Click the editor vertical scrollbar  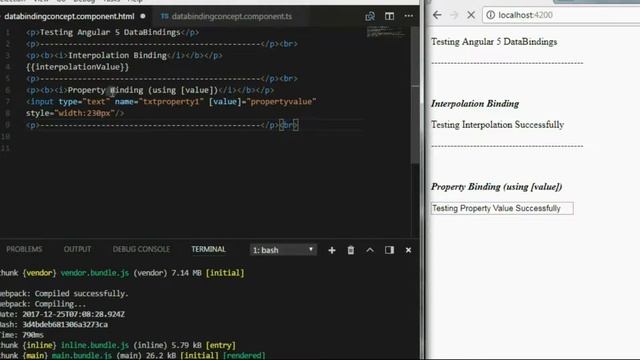pos(415,94)
